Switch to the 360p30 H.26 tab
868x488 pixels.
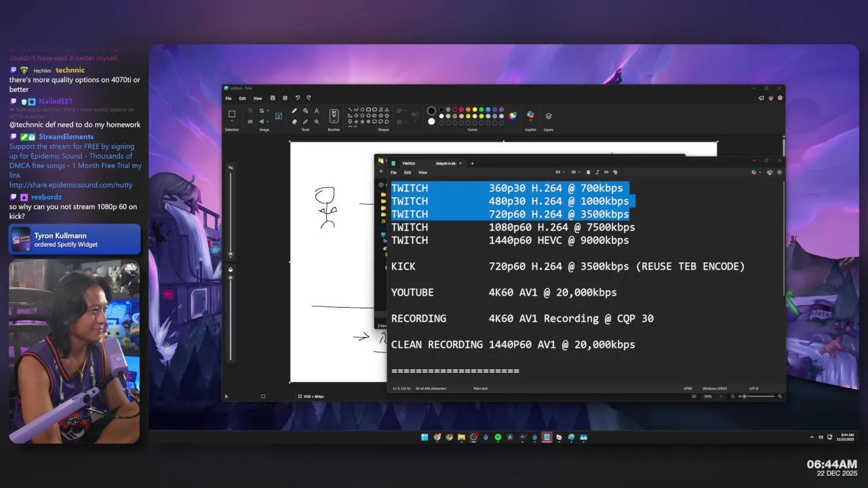(446, 163)
